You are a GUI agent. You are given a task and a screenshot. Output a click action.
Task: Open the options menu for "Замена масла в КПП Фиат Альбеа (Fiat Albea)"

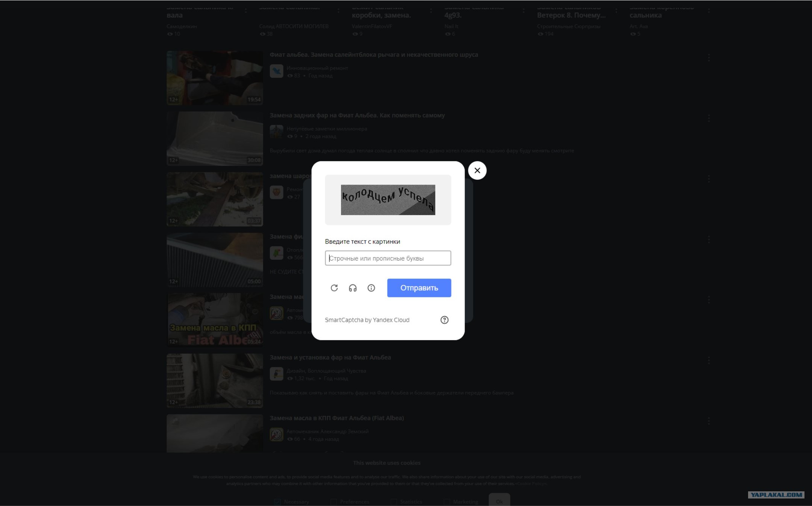coord(709,421)
